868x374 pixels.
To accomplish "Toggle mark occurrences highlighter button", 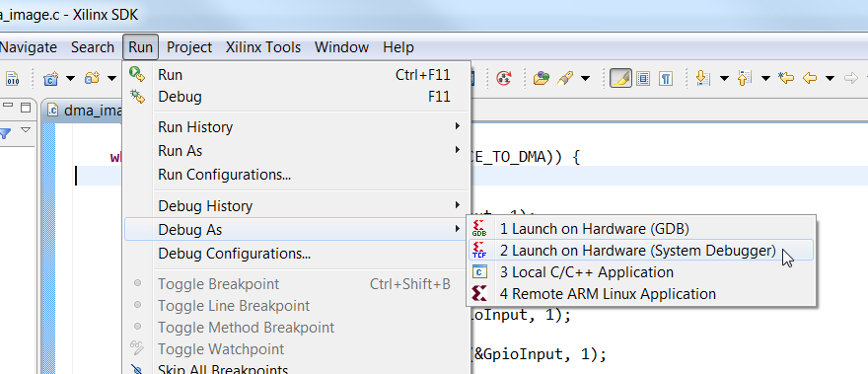I will (x=621, y=79).
